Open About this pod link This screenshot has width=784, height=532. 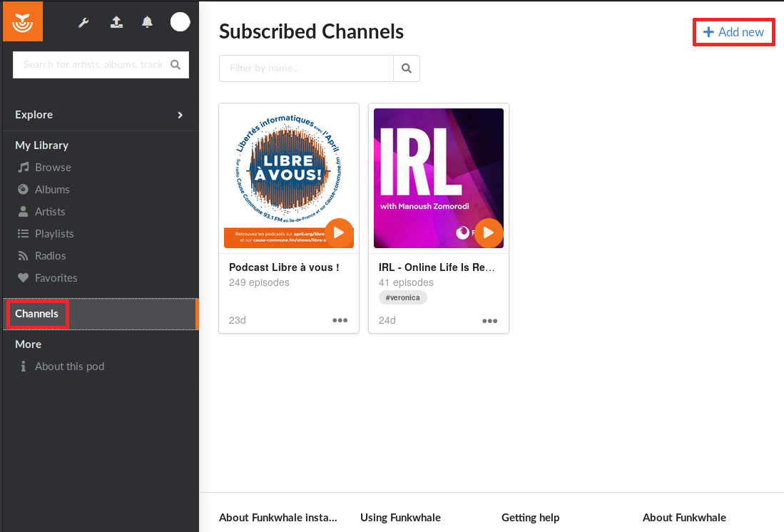click(x=69, y=367)
